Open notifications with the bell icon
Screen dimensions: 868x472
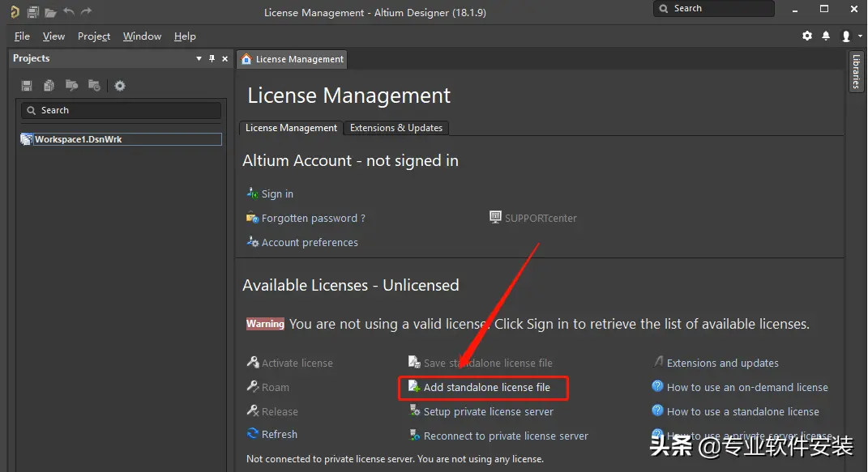826,36
